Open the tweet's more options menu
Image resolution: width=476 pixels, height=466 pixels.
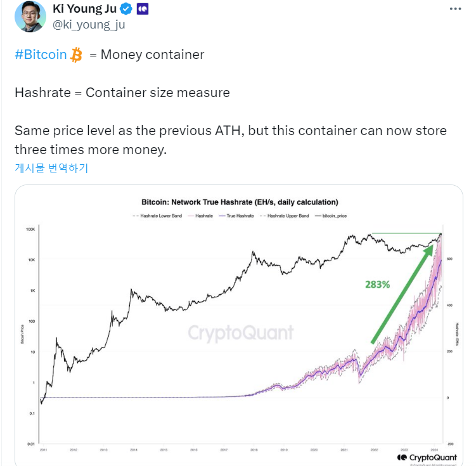tap(455, 10)
